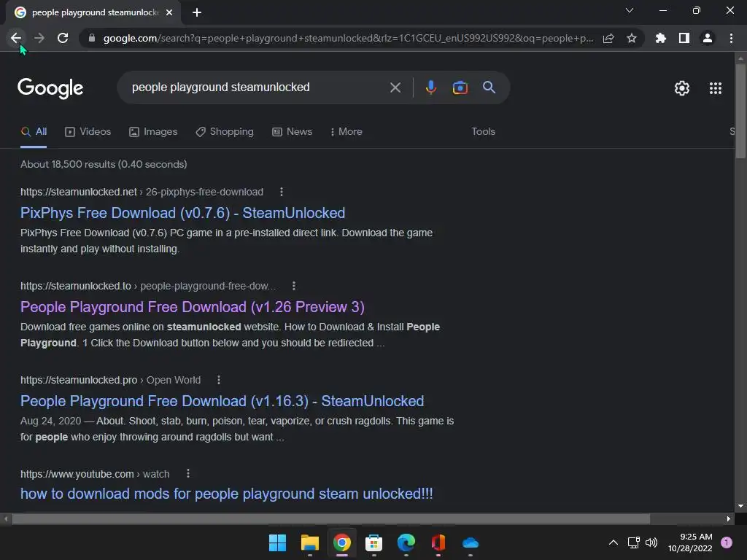Screen dimensions: 747x560
Task: Click the youtube.com watch breadcrumb
Action: coord(95,474)
